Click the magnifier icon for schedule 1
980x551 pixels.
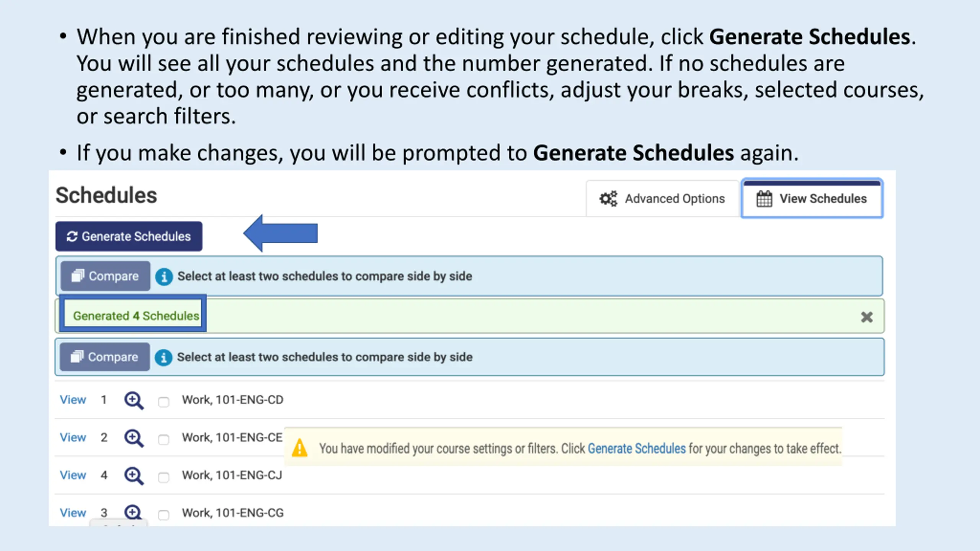(x=134, y=401)
